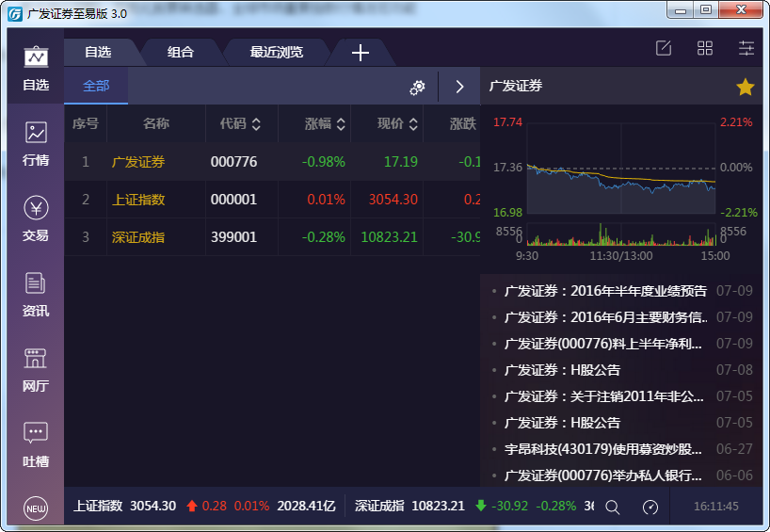Open the sliders settings icon at top right
This screenshot has height=532, width=770.
coord(746,48)
